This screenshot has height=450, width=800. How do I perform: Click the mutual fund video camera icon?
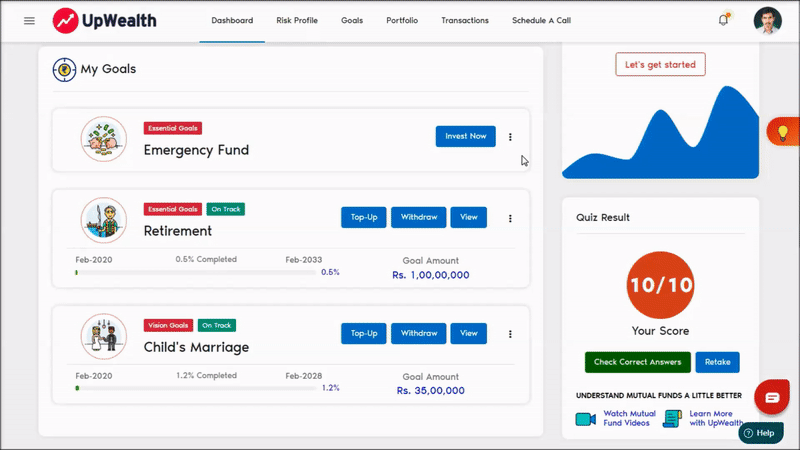(x=585, y=419)
